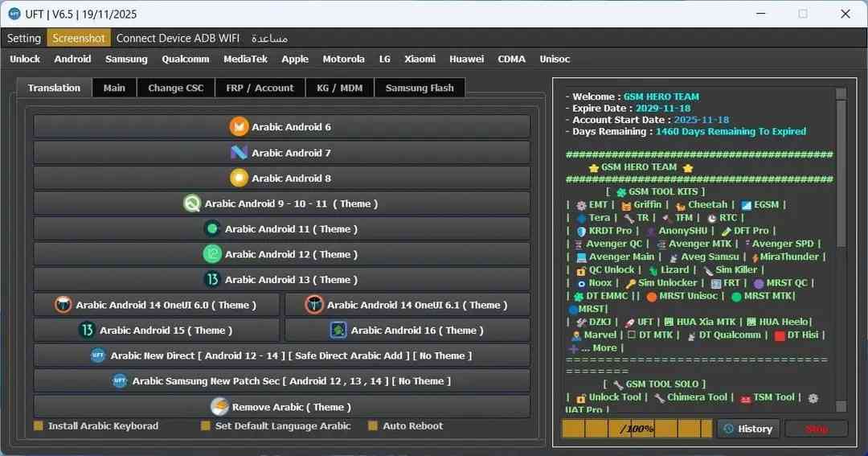Click the Arabic Android 12 ( Theme ) label
This screenshot has height=456, width=868.
(x=291, y=254)
